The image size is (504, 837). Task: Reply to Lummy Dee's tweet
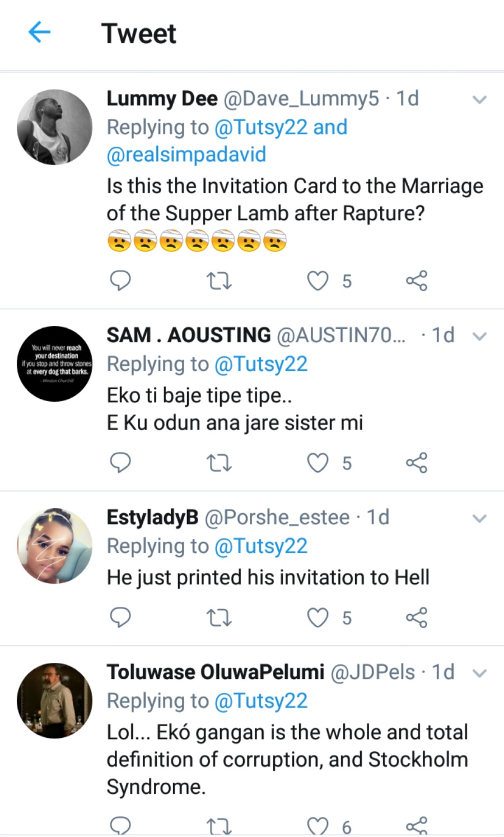120,280
